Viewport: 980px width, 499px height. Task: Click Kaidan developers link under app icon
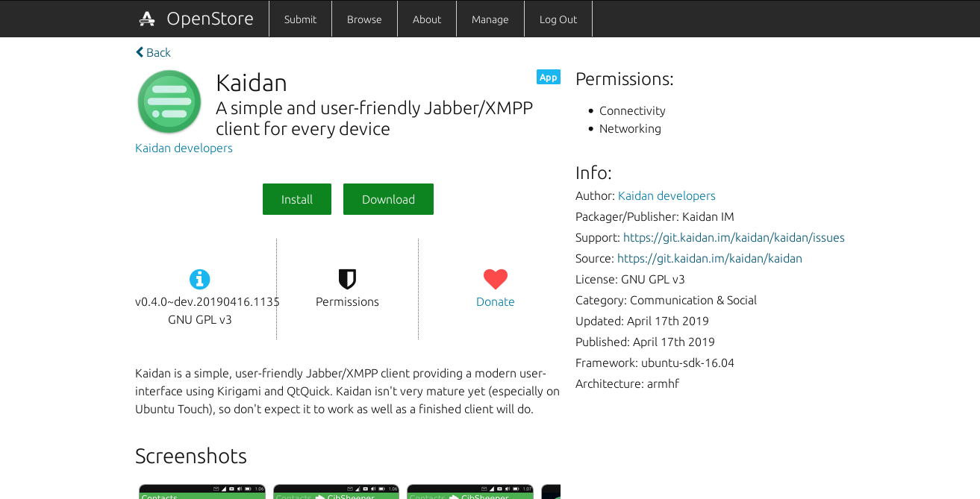tap(184, 148)
